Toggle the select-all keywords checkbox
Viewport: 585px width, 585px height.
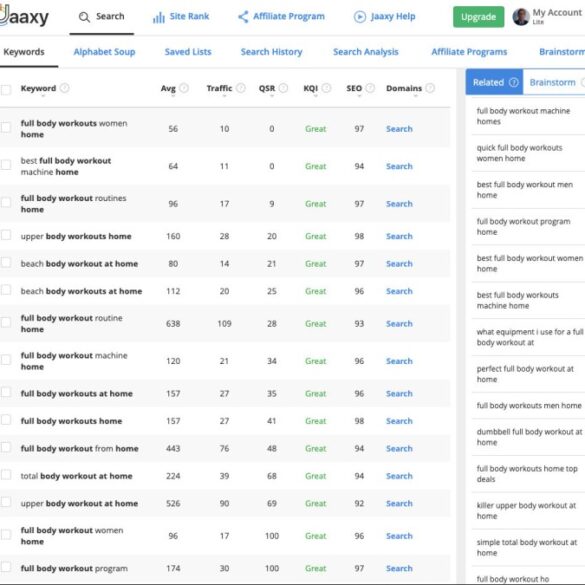[x=6, y=90]
